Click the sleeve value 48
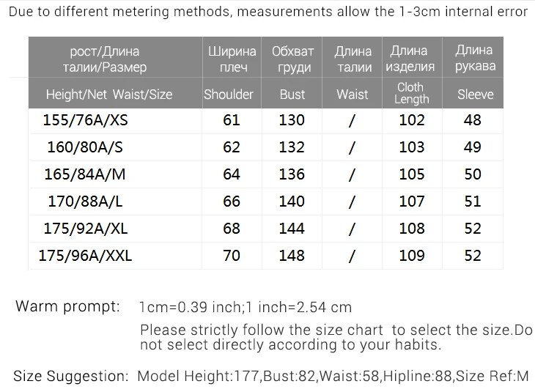 [x=473, y=120]
